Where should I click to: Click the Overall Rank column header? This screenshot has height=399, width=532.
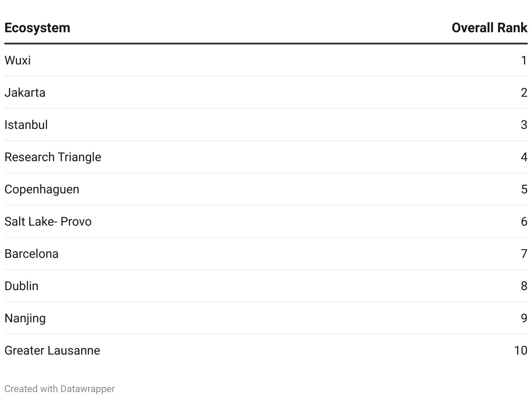(489, 28)
